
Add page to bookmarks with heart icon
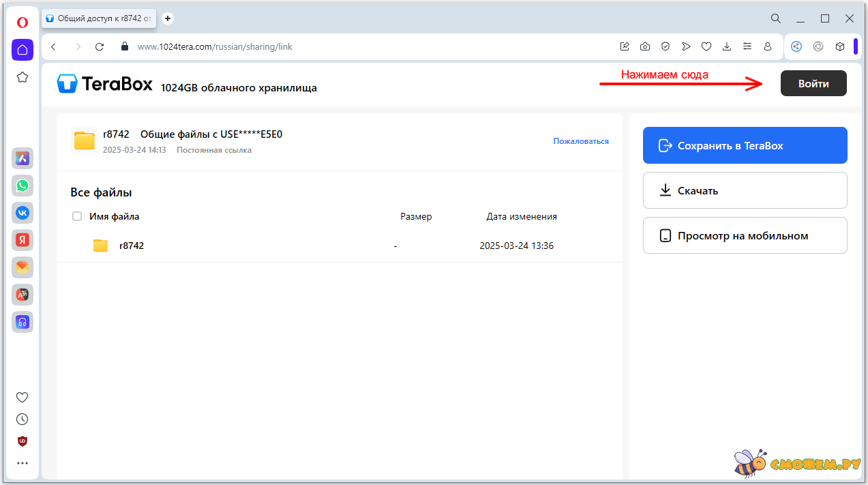[706, 47]
